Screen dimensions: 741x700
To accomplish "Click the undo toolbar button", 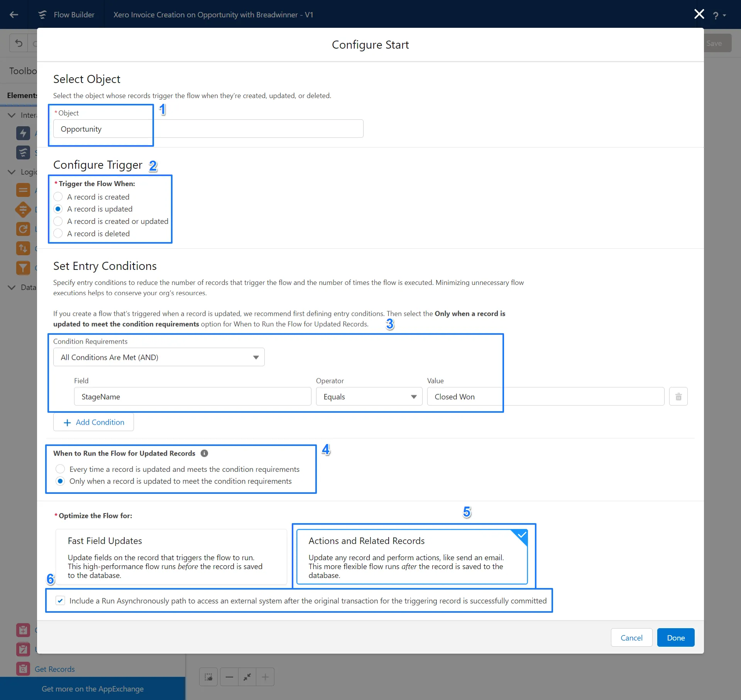I will click(19, 43).
